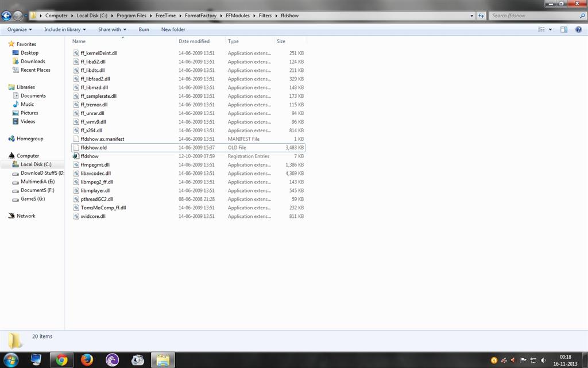This screenshot has width=588, height=368.
Task: Click FFModules in the breadcrumb
Action: [x=237, y=16]
